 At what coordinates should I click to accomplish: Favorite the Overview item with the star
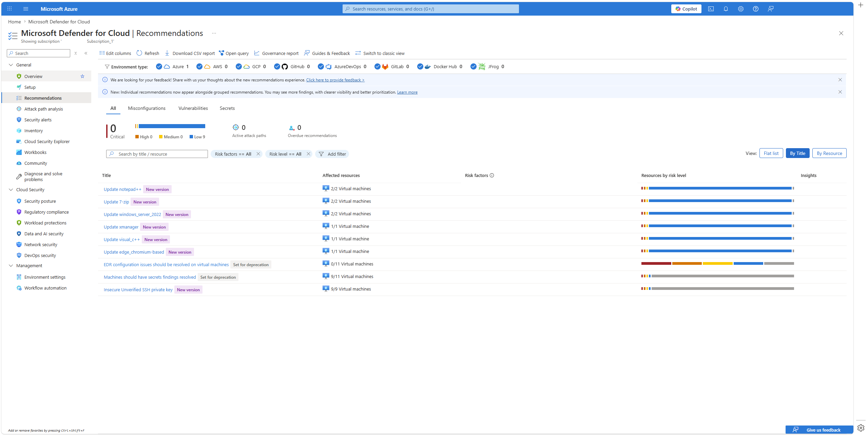coord(82,76)
